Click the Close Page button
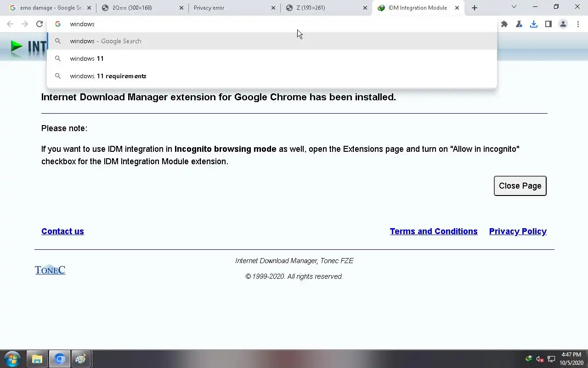The width and height of the screenshot is (588, 368). (x=520, y=186)
